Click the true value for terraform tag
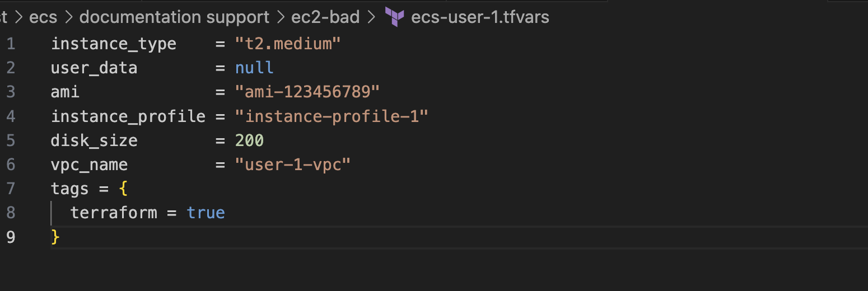This screenshot has height=291, width=868. [x=206, y=213]
